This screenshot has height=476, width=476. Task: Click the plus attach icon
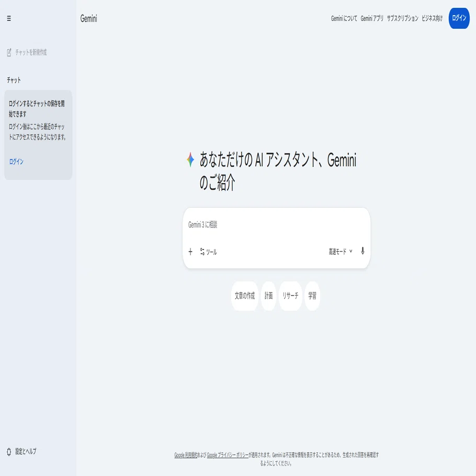190,252
